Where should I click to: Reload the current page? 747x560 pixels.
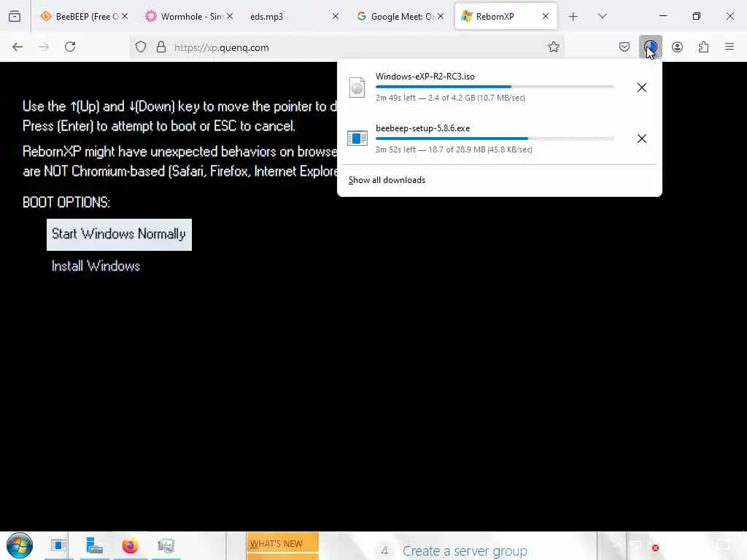click(70, 47)
